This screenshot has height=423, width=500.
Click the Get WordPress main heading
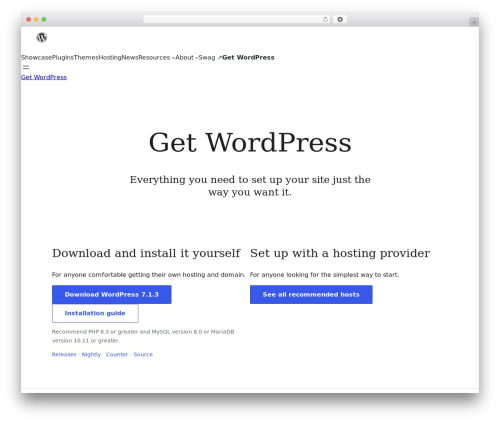pos(250,142)
